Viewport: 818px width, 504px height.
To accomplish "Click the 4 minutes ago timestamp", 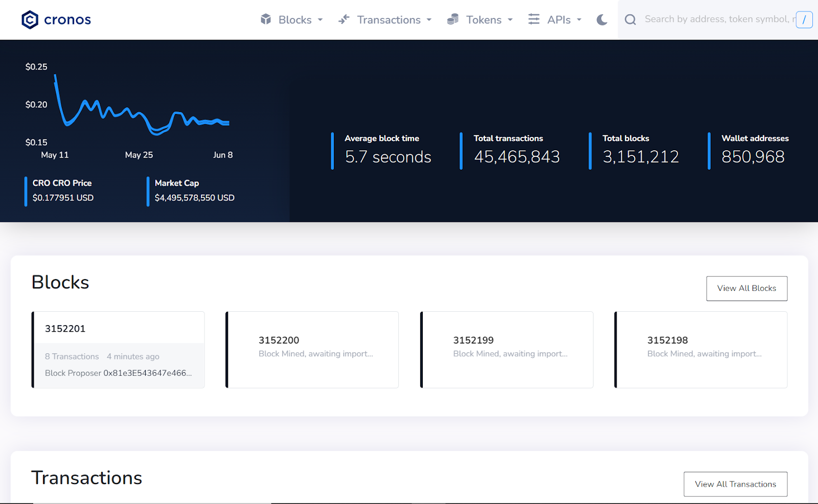I will [133, 357].
